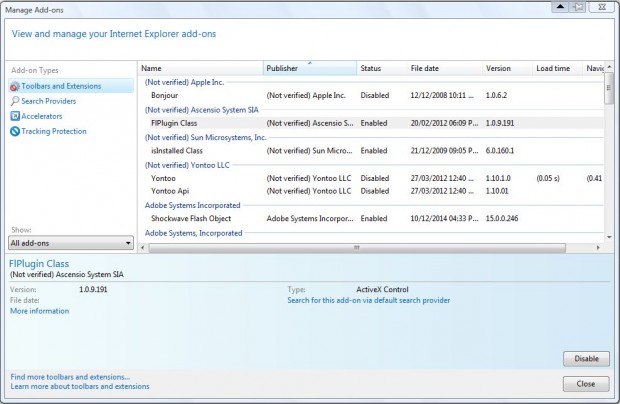Select the Bonjour add-on row
This screenshot has height=404, width=620.
371,95
